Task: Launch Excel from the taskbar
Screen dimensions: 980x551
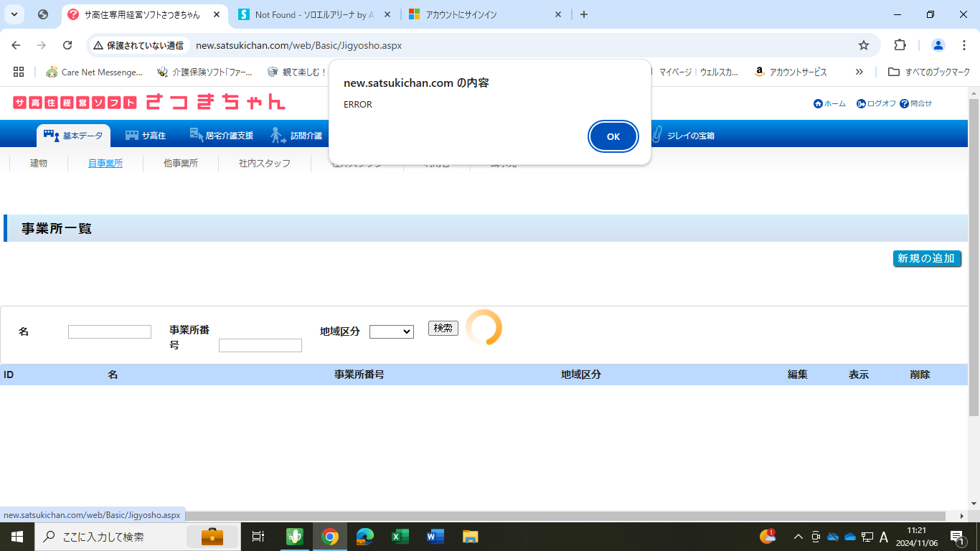Action: 400,537
